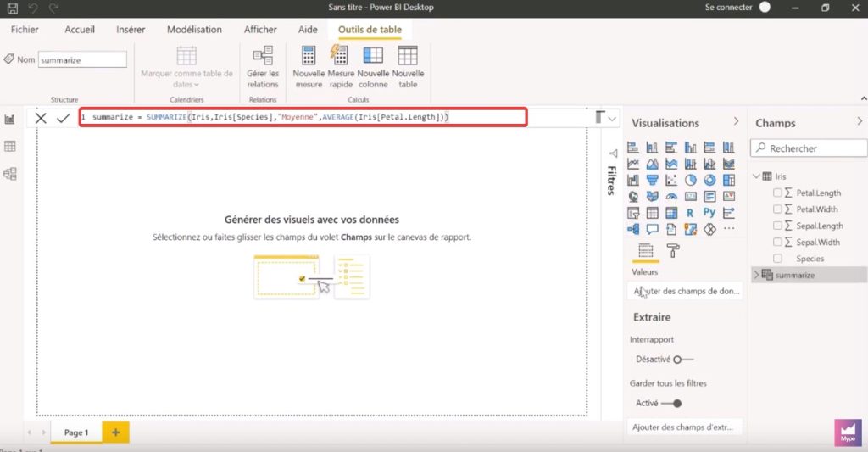The height and width of the screenshot is (452, 868).
Task: Click the Nouvelle mesure icon
Action: coord(309,56)
